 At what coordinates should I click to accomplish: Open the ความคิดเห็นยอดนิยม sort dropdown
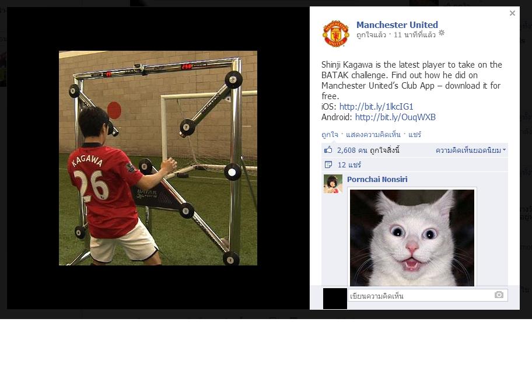pos(471,150)
